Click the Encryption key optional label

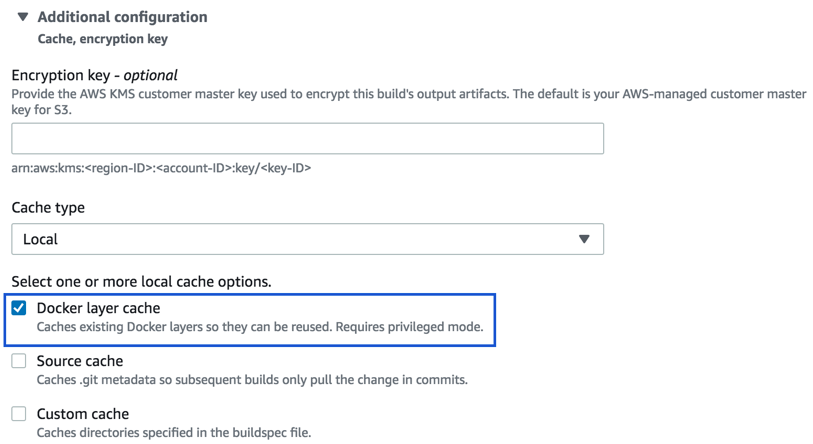click(x=95, y=75)
